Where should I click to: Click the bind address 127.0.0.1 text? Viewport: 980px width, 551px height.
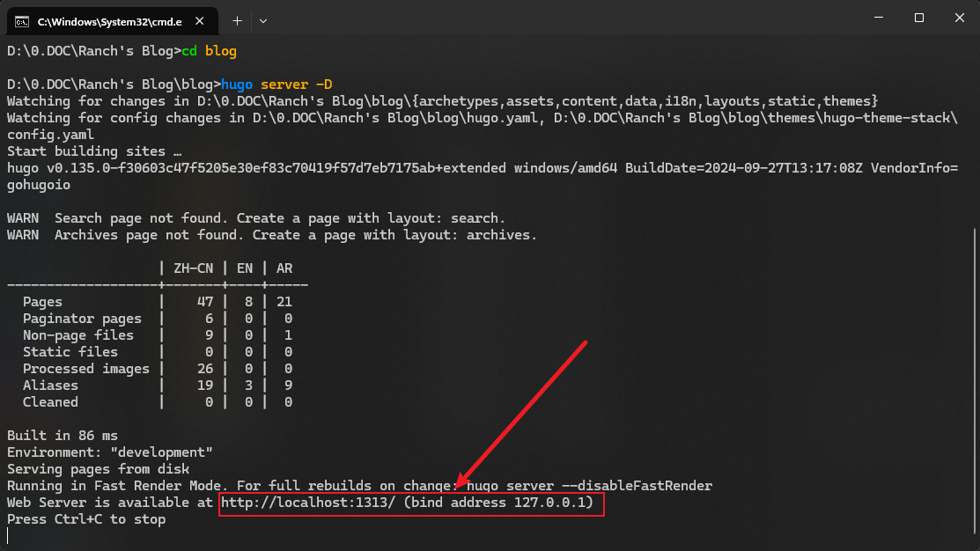click(x=505, y=503)
